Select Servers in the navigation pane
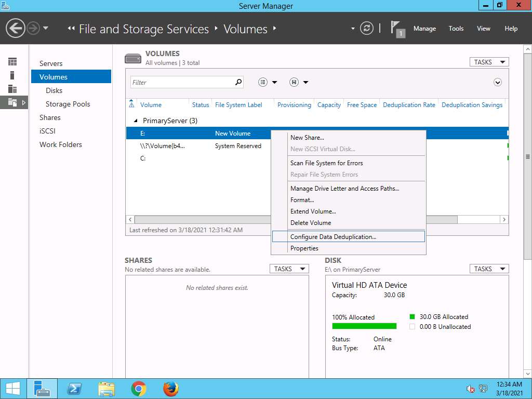This screenshot has width=532, height=399. pos(51,63)
